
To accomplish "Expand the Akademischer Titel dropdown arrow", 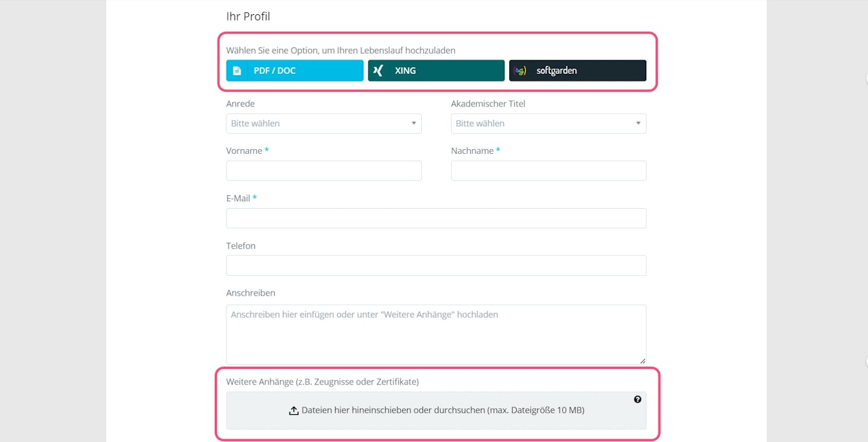I will [x=638, y=123].
